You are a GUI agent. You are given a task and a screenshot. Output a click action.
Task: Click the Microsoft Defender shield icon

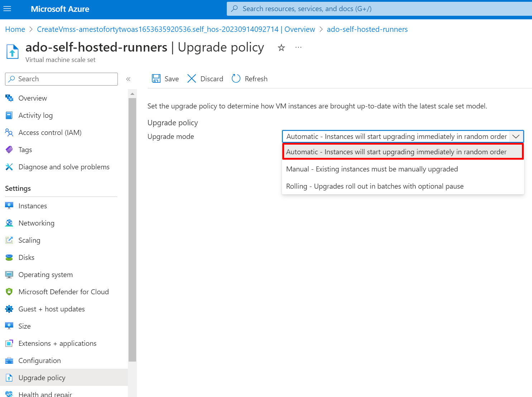(x=9, y=292)
